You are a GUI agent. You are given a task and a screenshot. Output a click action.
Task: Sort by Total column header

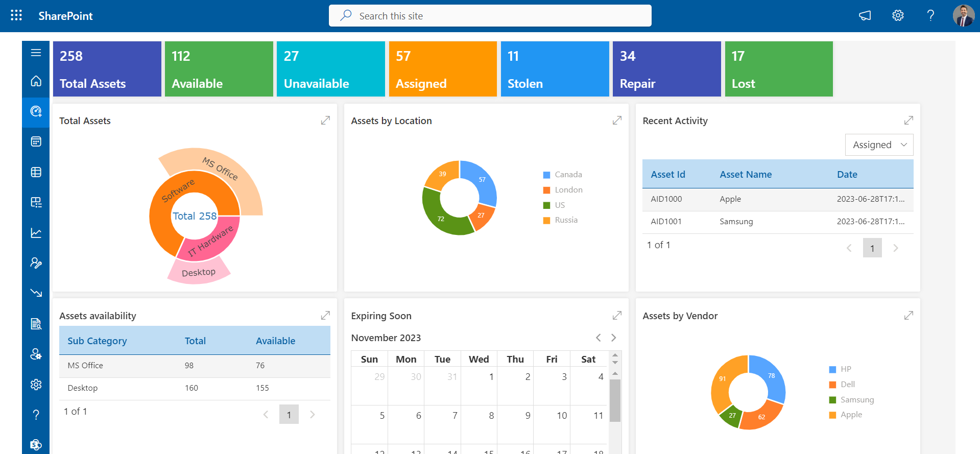pos(195,341)
